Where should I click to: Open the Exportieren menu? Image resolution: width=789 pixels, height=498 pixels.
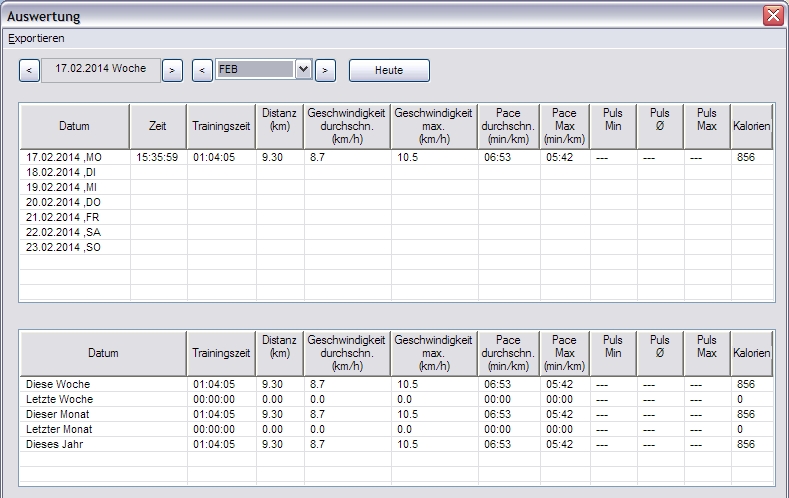(36, 38)
